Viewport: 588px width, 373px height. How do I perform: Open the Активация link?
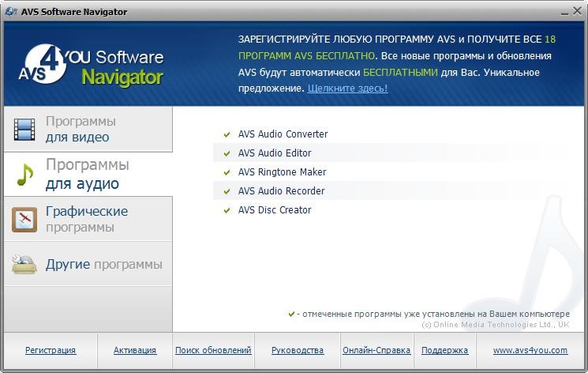point(135,350)
